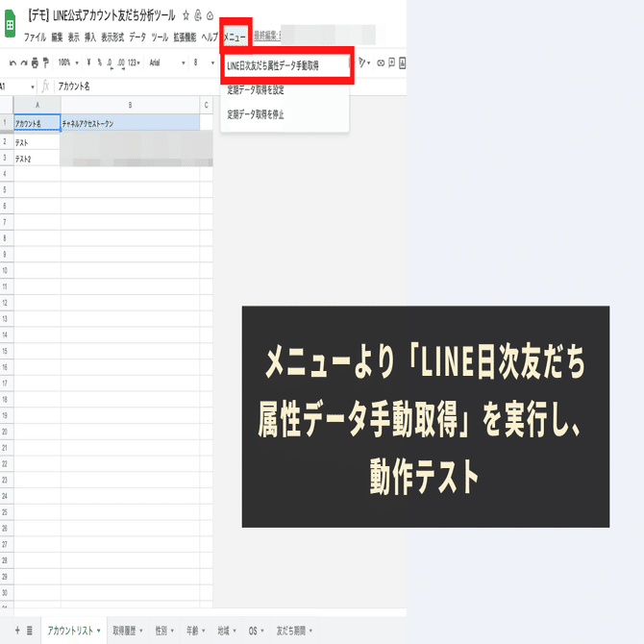Click the move-to-folder icon beside the title

click(198, 15)
